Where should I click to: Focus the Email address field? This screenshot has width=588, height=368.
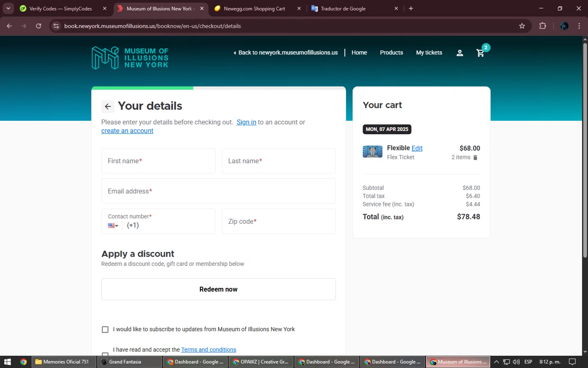point(218,191)
